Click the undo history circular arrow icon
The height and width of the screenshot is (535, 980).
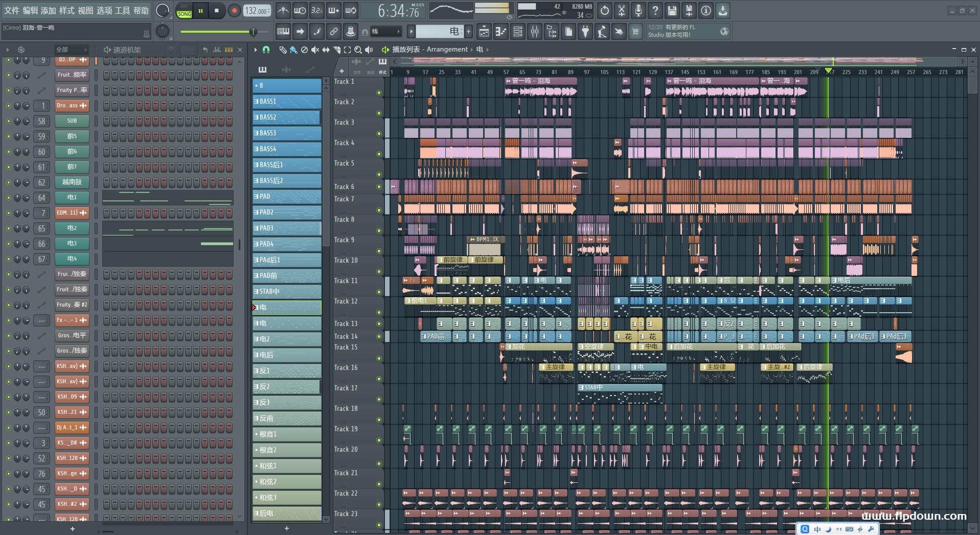[x=604, y=10]
